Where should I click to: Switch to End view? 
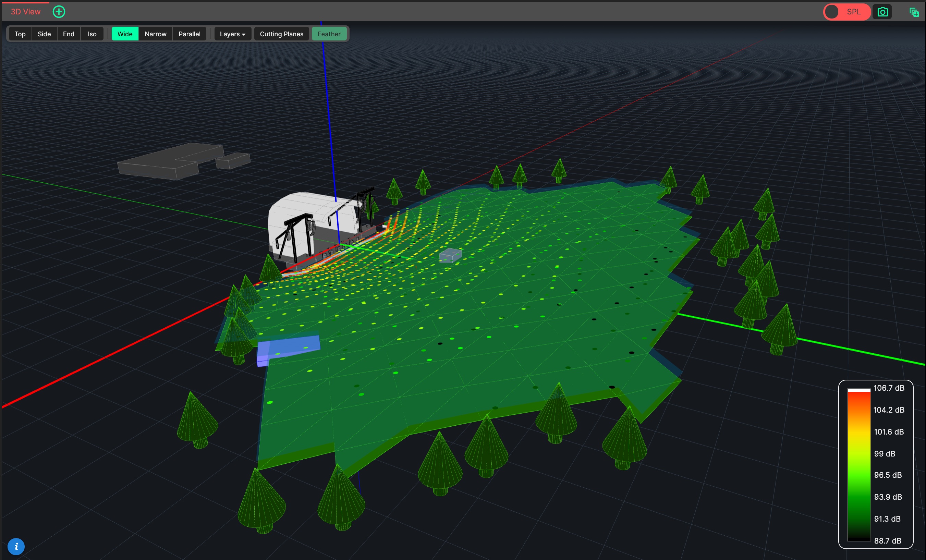point(69,34)
